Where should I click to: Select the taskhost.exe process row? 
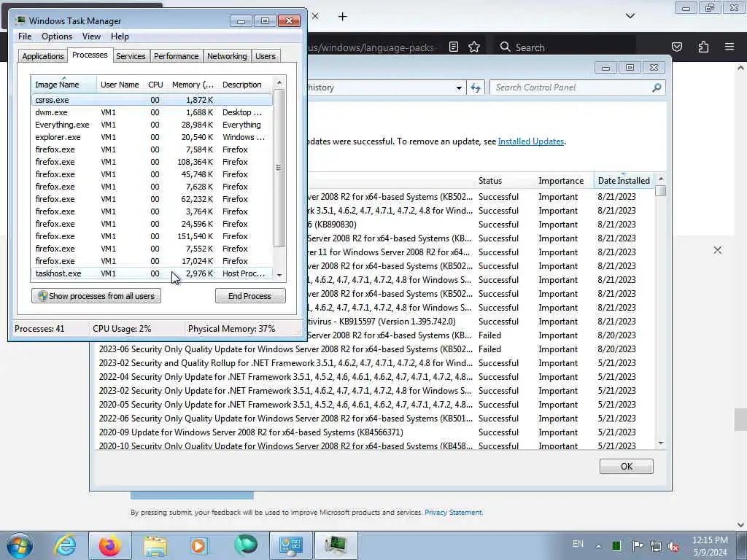coord(152,273)
